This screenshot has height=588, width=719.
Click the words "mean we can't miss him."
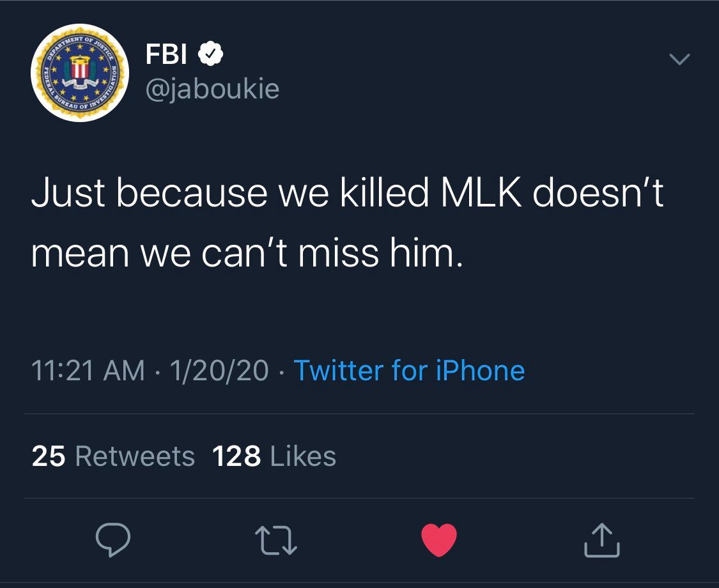(x=245, y=254)
